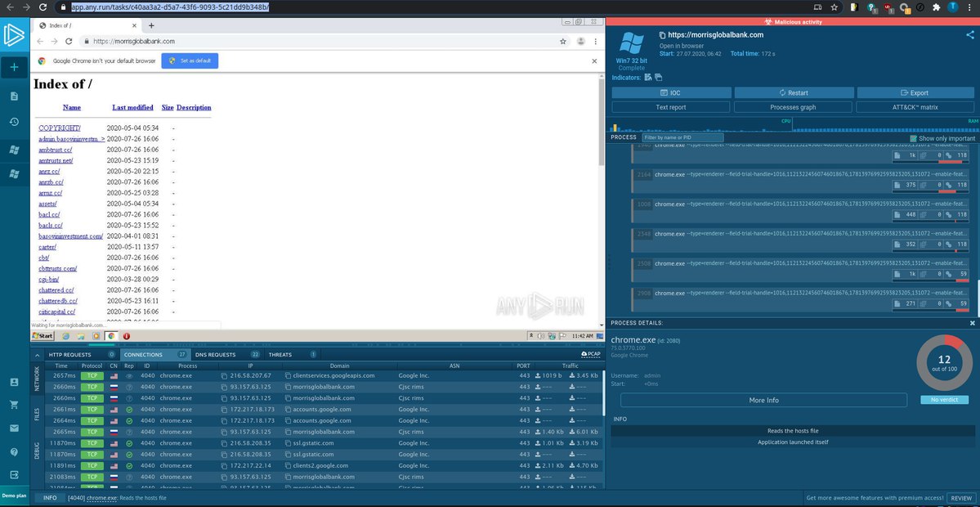
Task: Toggle Show only important checkbox
Action: [x=914, y=138]
